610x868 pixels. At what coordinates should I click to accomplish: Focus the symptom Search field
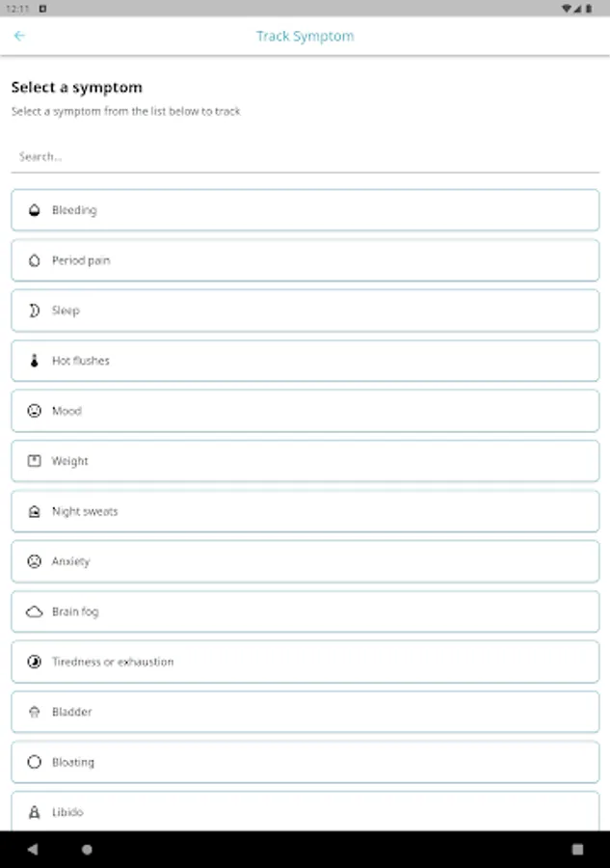(305, 156)
